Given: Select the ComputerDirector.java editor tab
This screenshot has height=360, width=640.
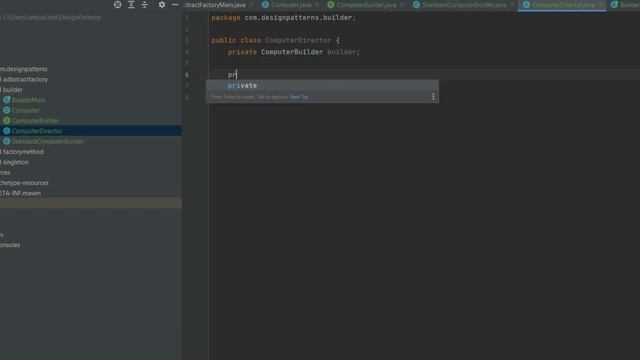Looking at the screenshot, I should 563,5.
